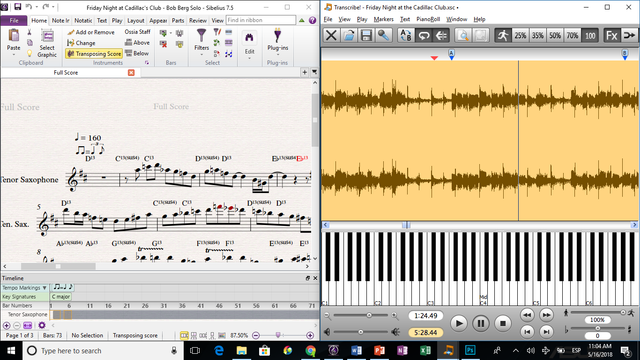The width and height of the screenshot is (640, 360).
Task: Select 25% playback speed
Action: pyautogui.click(x=520, y=36)
